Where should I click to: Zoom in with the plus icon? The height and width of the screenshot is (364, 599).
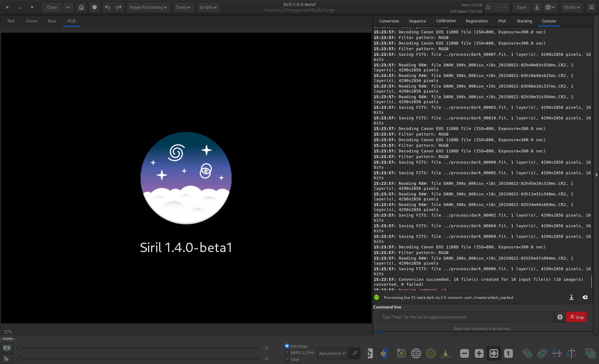click(479, 353)
